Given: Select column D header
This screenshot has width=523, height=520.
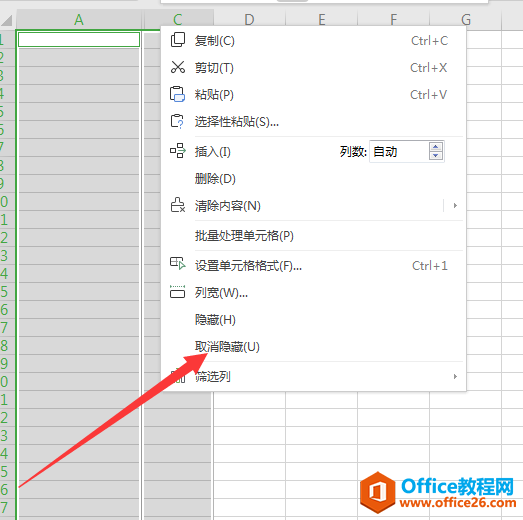Looking at the screenshot, I should point(249,20).
